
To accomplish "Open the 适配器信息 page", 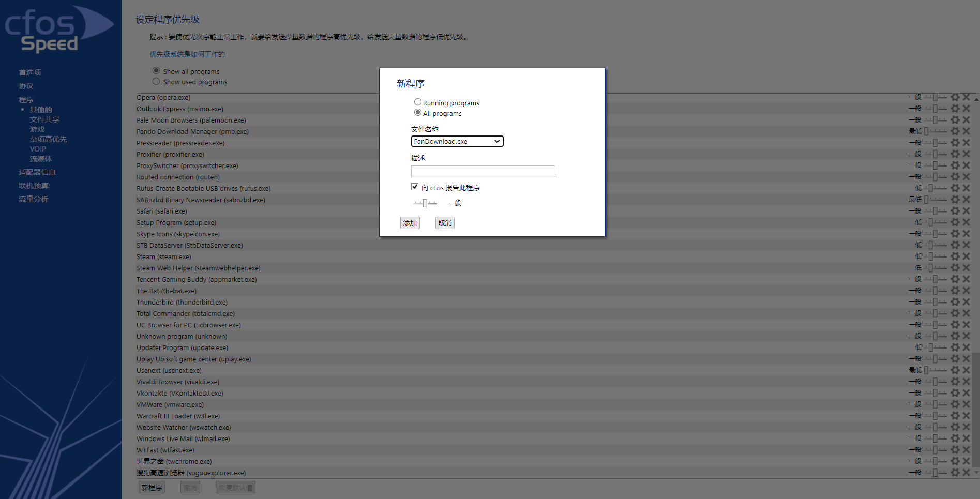I will click(37, 172).
